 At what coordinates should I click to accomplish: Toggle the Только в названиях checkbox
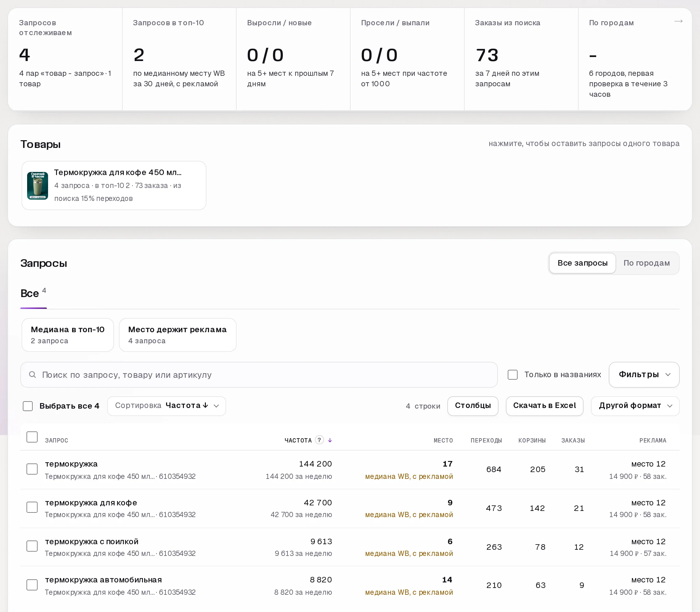coord(513,375)
